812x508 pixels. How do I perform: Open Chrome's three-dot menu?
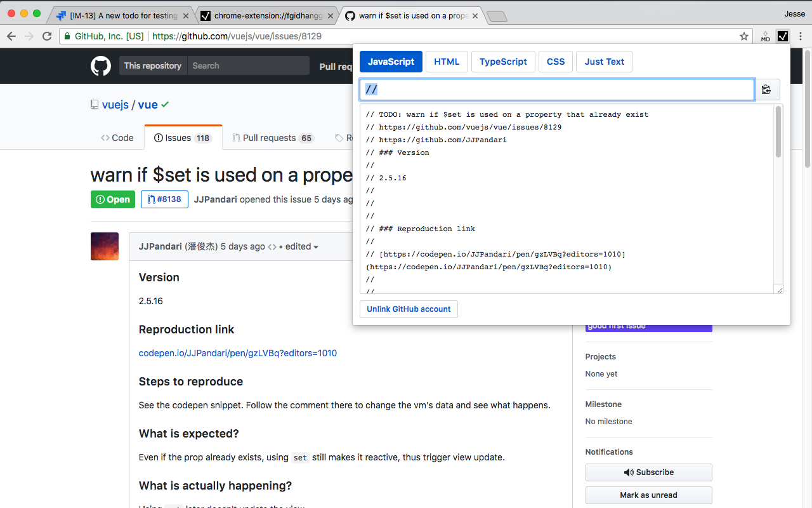[x=801, y=36]
